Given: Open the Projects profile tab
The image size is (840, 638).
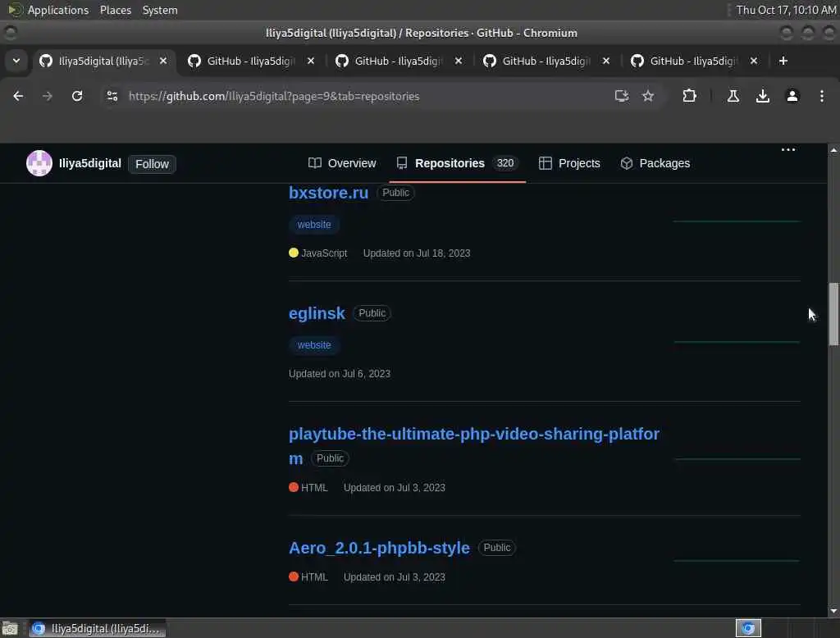Looking at the screenshot, I should pos(569,163).
